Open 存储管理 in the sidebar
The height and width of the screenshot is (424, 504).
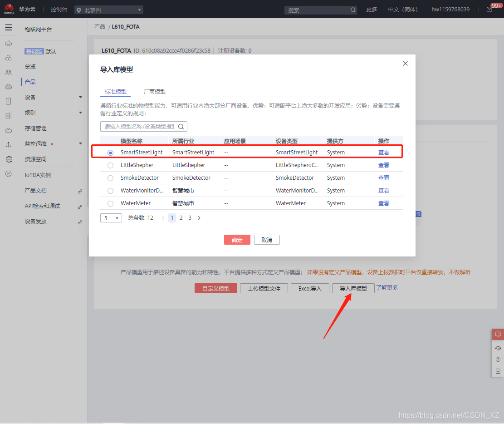click(x=36, y=128)
